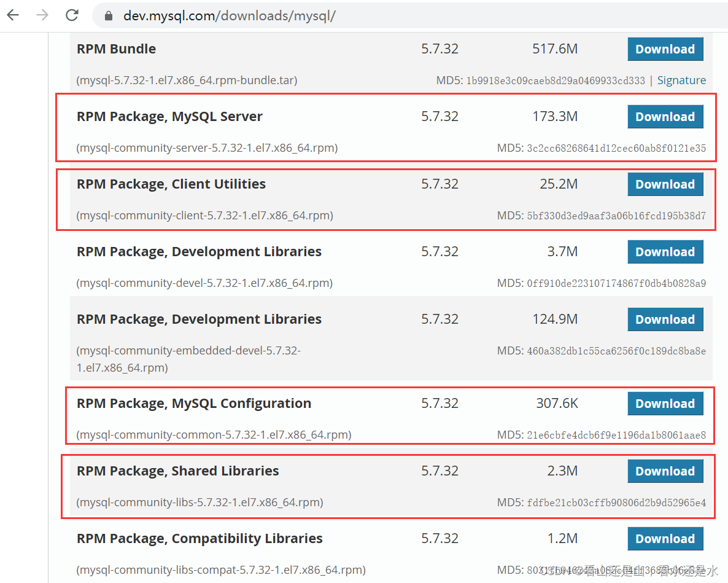Click filename mysql-community-server-5.7.32-1.el7.x86_64.rpm

coord(207,147)
